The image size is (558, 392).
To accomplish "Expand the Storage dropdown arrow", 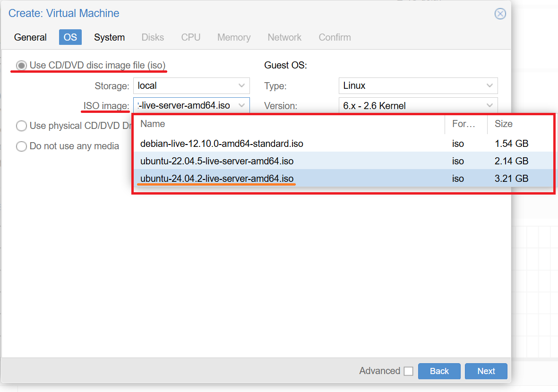I will tap(242, 86).
